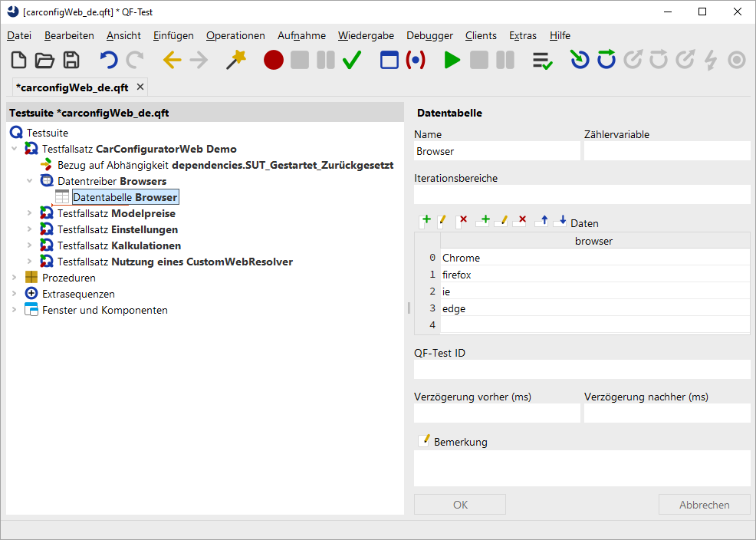The width and height of the screenshot is (756, 540).
Task: Delete the column with red X icon
Action: 462,222
